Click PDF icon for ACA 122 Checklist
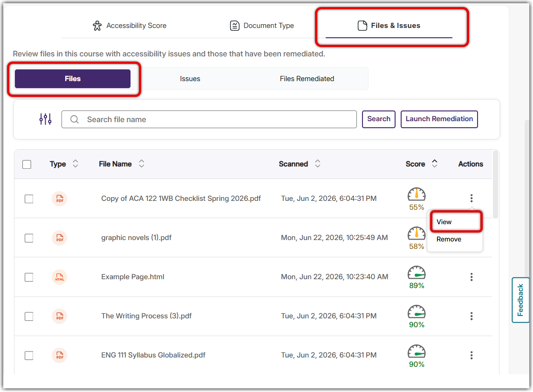 (60, 199)
